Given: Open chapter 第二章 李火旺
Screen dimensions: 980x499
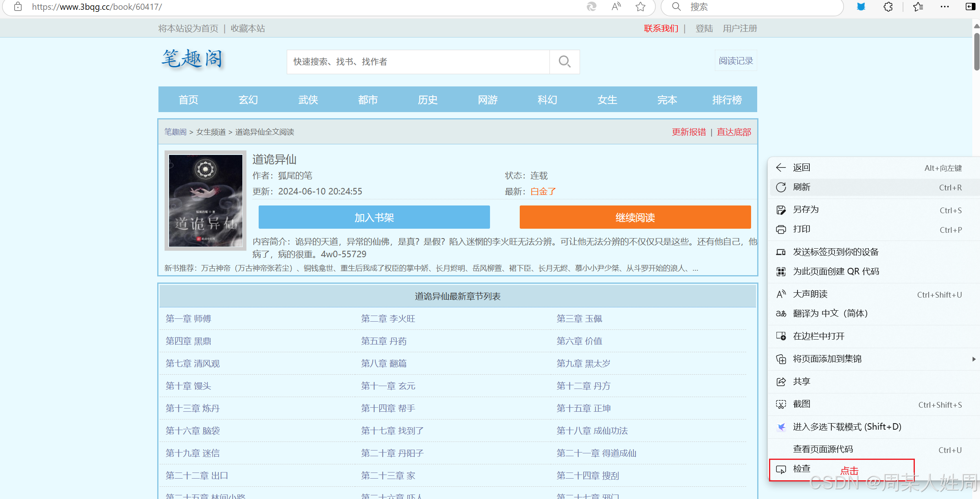Looking at the screenshot, I should 388,318.
